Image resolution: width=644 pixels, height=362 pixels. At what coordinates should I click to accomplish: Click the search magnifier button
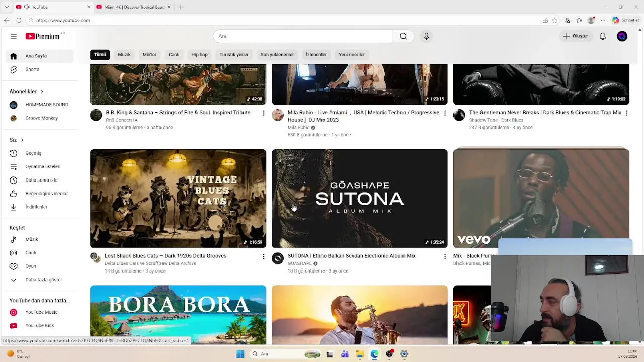pos(404,36)
